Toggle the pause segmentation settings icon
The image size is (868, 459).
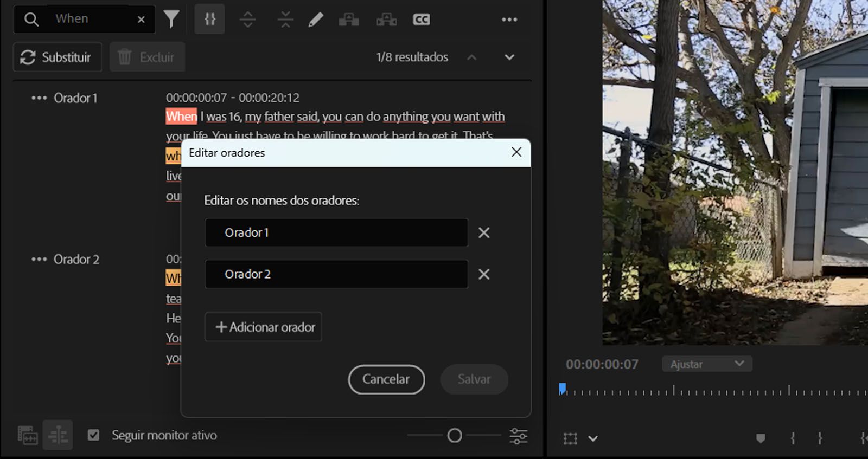(x=210, y=19)
